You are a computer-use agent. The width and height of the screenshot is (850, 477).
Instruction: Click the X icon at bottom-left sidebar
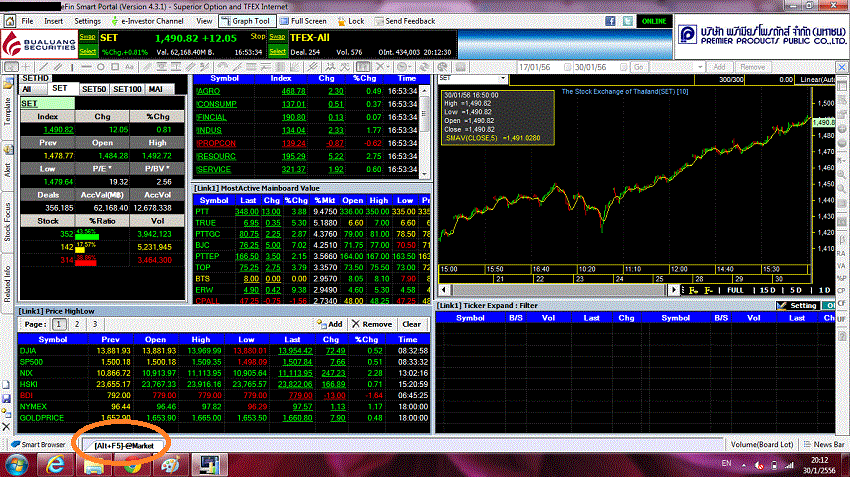(x=6, y=427)
